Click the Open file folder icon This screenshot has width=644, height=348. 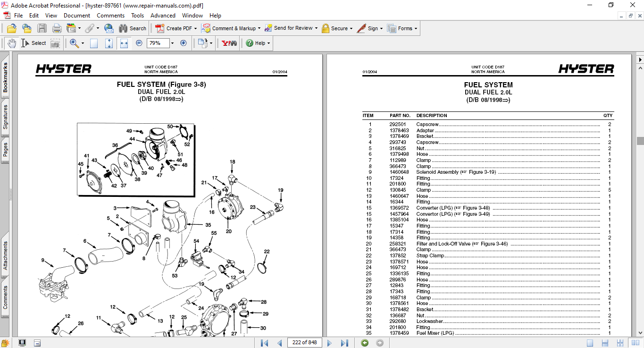pos(11,28)
